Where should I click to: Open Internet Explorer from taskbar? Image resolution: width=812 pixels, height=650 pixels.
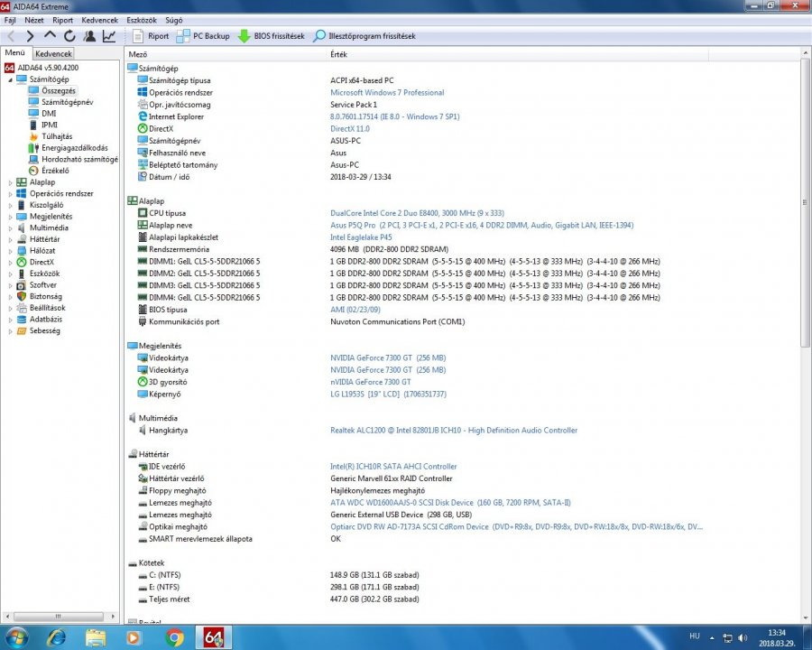57,637
